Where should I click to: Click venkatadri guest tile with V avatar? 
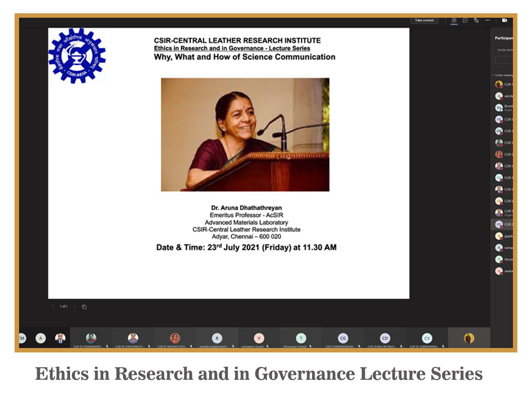259,339
